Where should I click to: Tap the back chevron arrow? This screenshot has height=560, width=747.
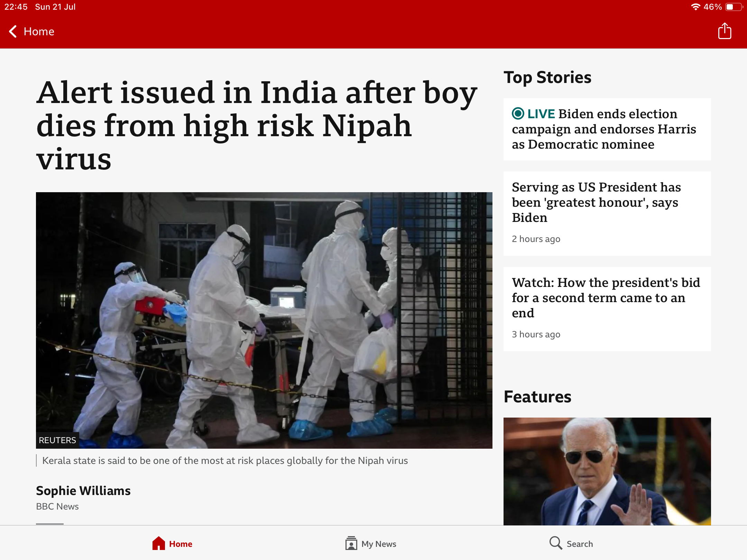(x=13, y=31)
